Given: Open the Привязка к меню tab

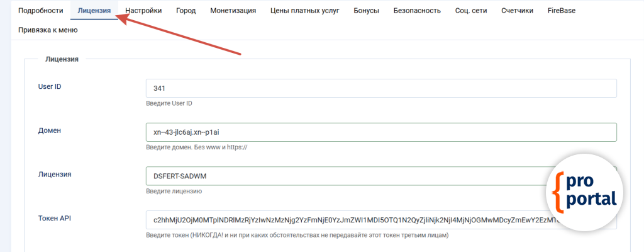Looking at the screenshot, I should [48, 30].
